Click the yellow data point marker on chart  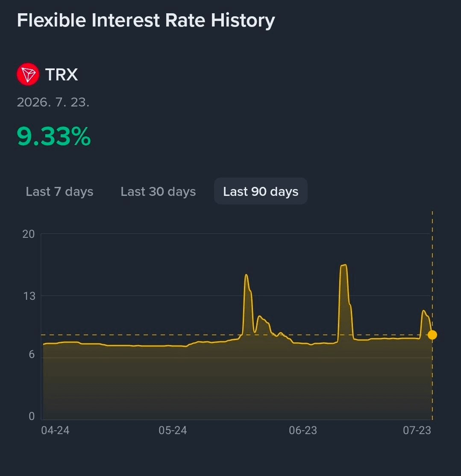pos(432,335)
